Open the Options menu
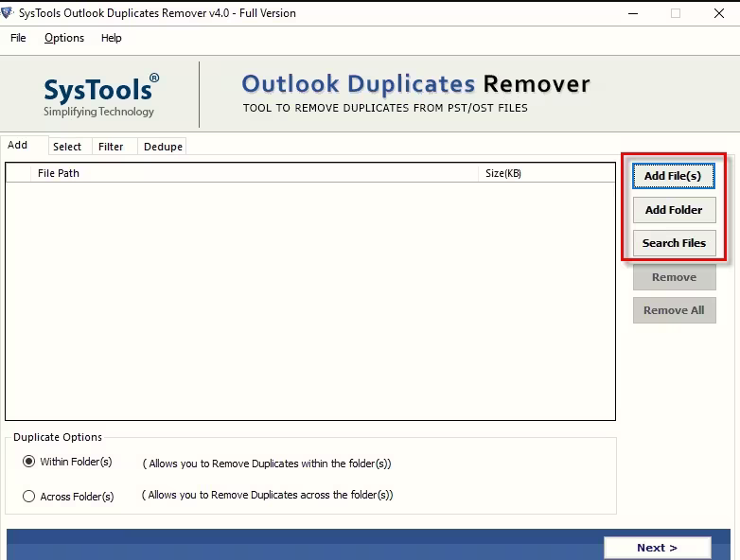Image resolution: width=740 pixels, height=560 pixels. (64, 38)
